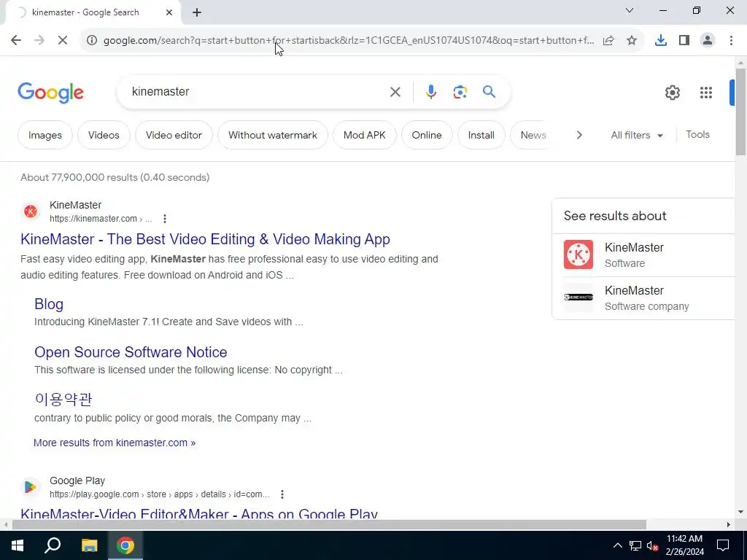Click Google Play favicon in second result
Viewport: 747px width, 560px height.
pos(31,486)
